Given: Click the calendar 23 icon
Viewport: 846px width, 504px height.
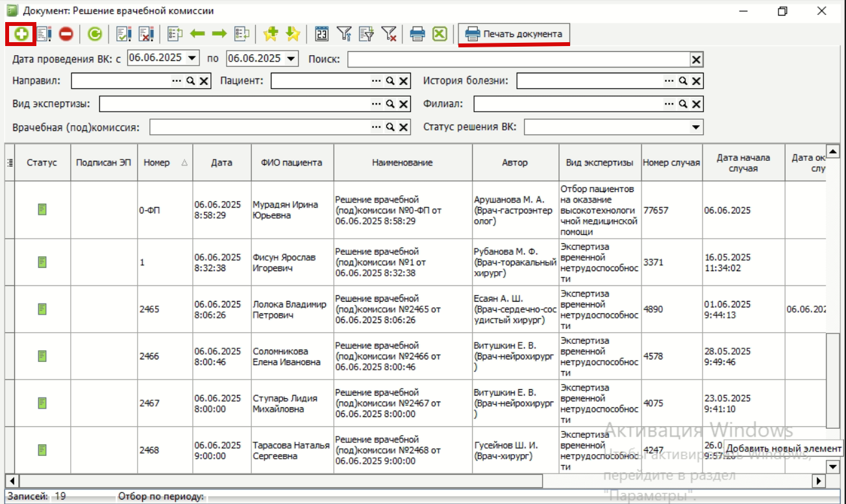Looking at the screenshot, I should coord(321,34).
